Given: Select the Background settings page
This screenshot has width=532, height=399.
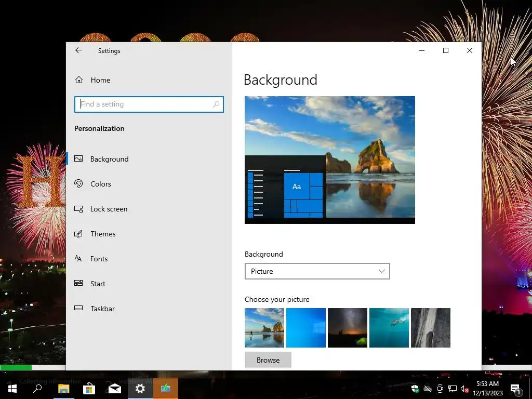Looking at the screenshot, I should (x=109, y=159).
